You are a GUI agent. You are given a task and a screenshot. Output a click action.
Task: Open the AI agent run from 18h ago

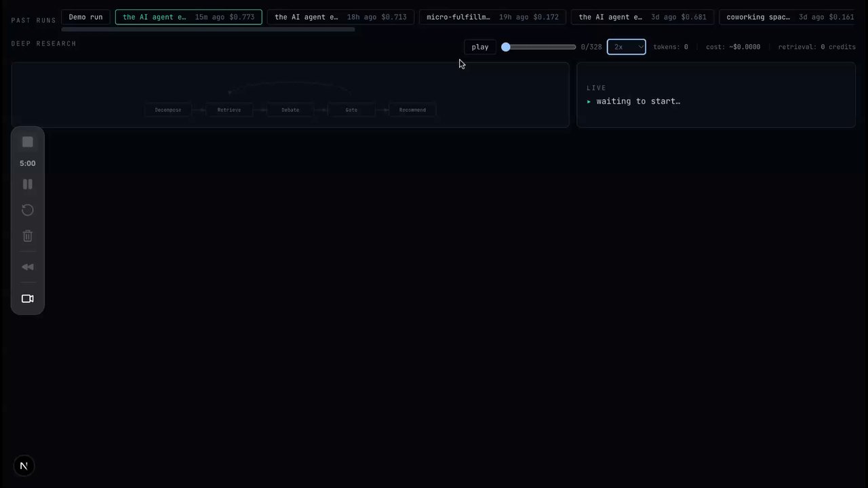(x=340, y=17)
